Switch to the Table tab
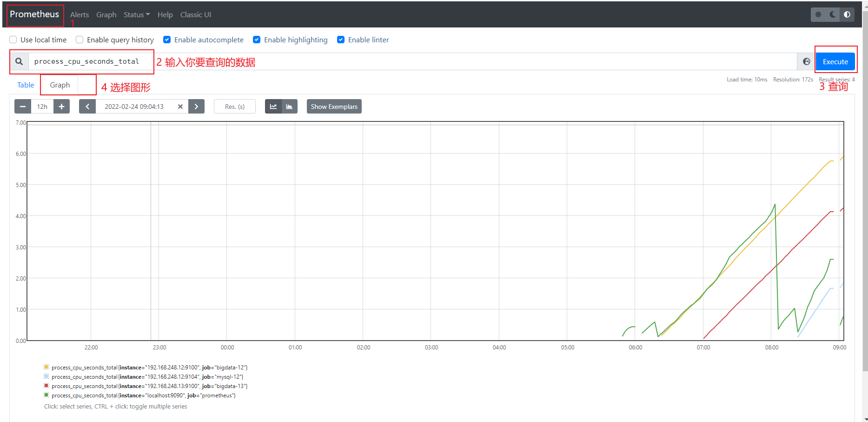The width and height of the screenshot is (868, 422). click(x=26, y=85)
